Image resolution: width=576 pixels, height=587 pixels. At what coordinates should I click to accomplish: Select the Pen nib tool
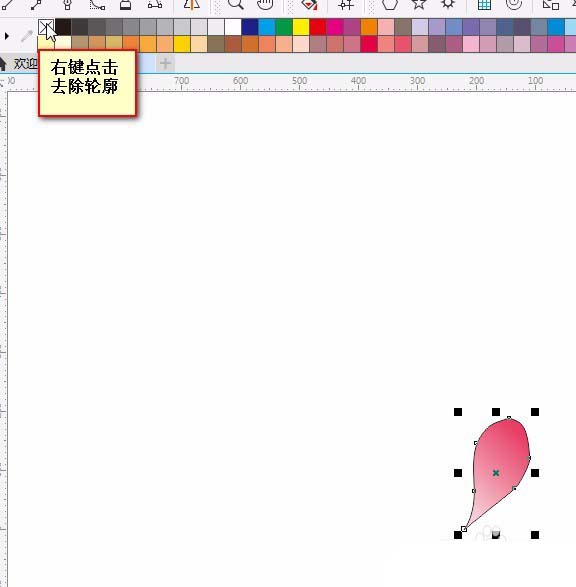coord(67,4)
